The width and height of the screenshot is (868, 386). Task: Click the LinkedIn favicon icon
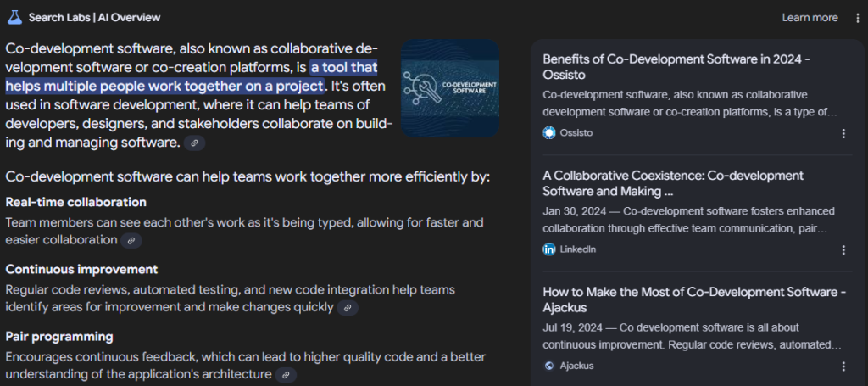point(549,249)
